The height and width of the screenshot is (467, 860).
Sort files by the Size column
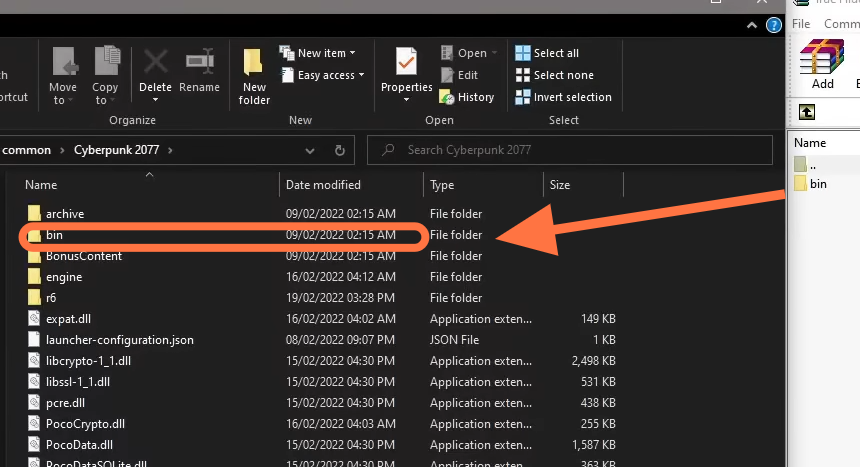pos(560,185)
